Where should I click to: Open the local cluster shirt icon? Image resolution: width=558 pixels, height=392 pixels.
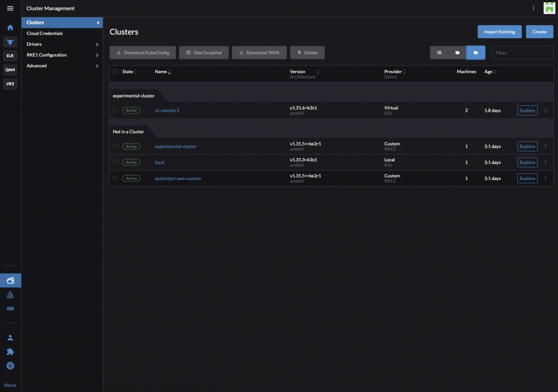point(10,41)
